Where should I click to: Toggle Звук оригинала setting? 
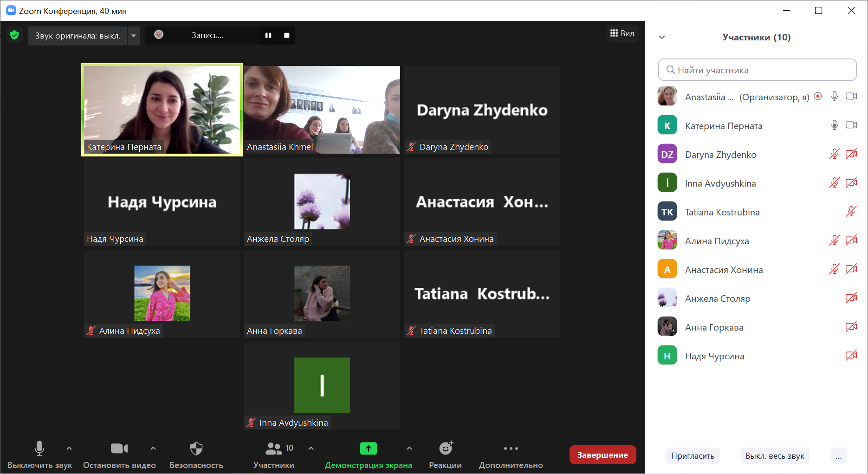[x=78, y=36]
